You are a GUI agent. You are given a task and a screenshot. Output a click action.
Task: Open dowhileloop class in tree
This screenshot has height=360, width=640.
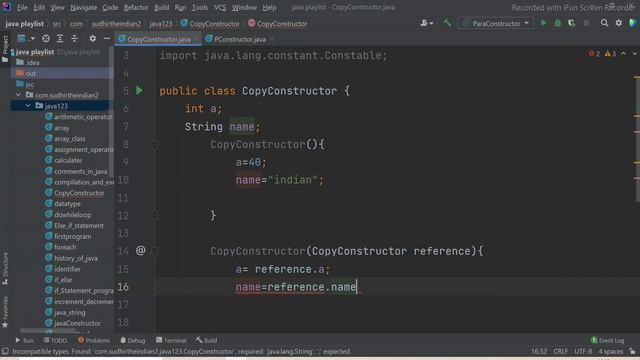(68, 214)
